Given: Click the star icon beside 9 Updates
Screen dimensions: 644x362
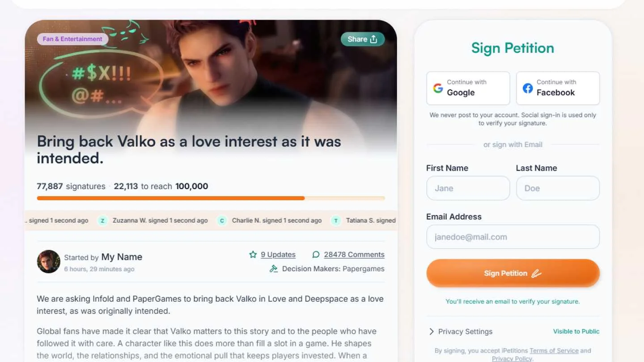Looking at the screenshot, I should (x=253, y=254).
